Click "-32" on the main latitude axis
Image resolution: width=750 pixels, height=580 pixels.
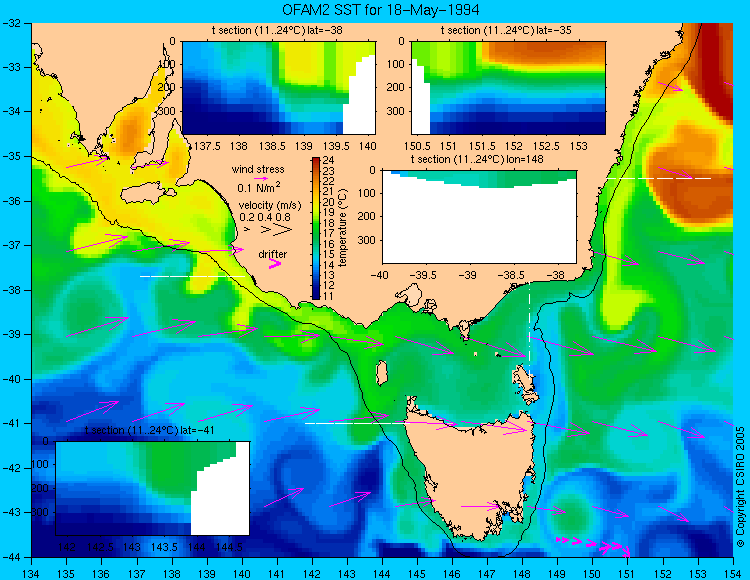coord(10,23)
